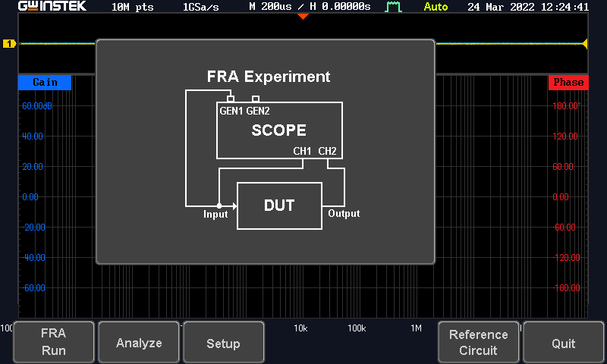
Task: Select the red Phase axis label
Action: [x=568, y=83]
